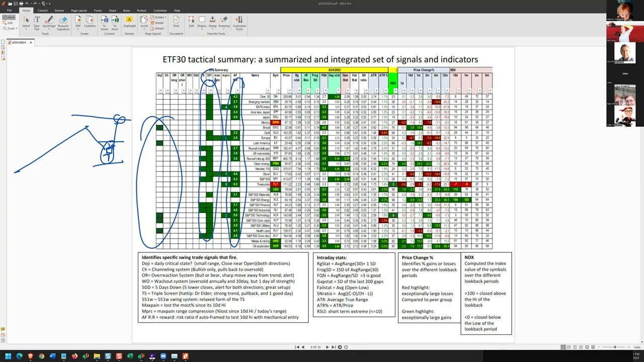
Task: Click Edit in Favorite Tools group
Action: 192,22
